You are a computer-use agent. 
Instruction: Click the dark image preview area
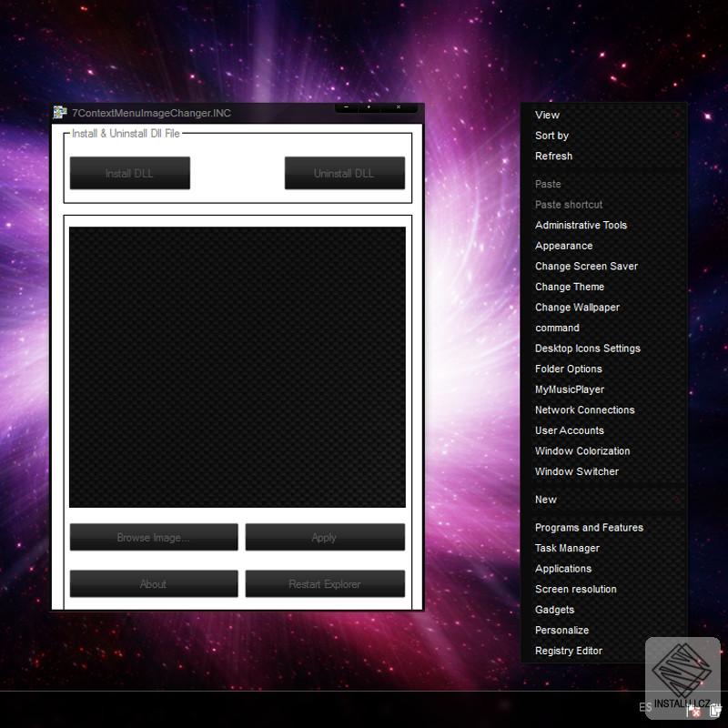tap(238, 367)
